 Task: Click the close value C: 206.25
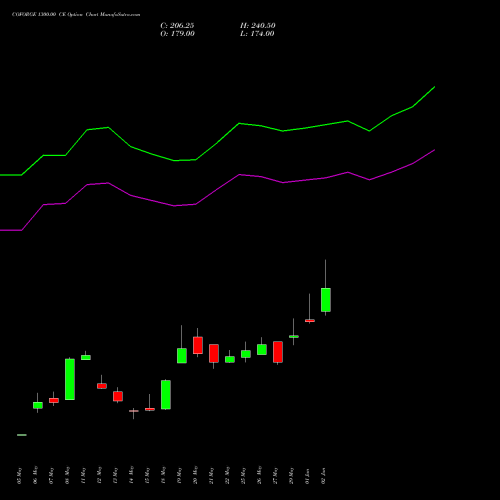[x=177, y=26]
